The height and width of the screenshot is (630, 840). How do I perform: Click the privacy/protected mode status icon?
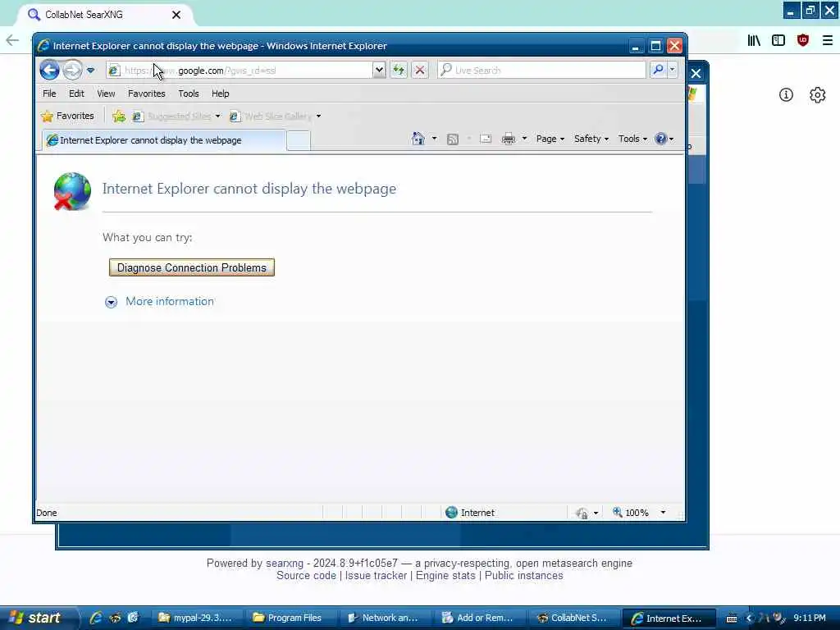pos(582,514)
